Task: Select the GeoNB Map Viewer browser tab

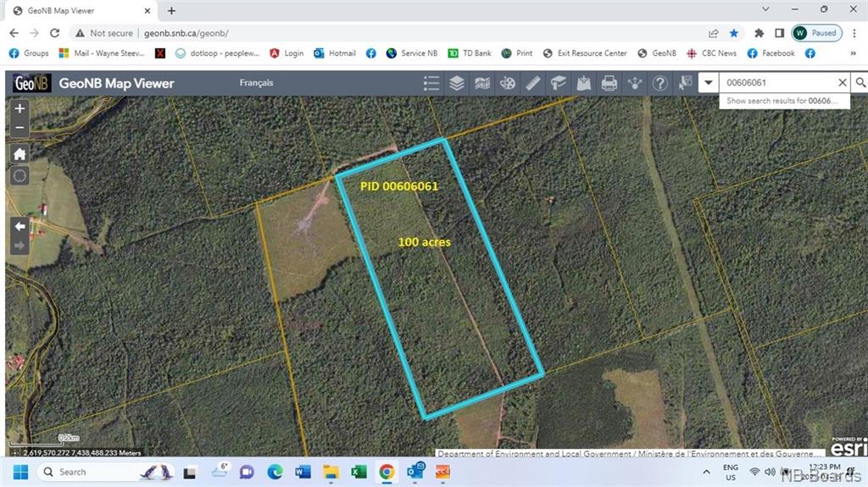Action: coord(82,10)
